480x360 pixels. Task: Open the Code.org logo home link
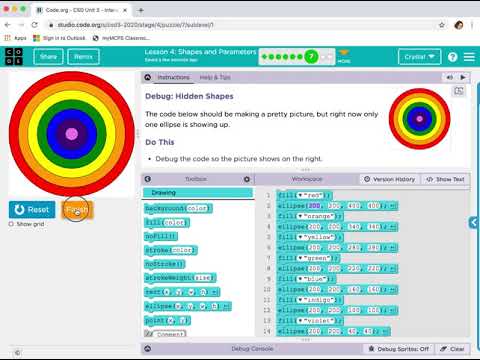tap(14, 56)
